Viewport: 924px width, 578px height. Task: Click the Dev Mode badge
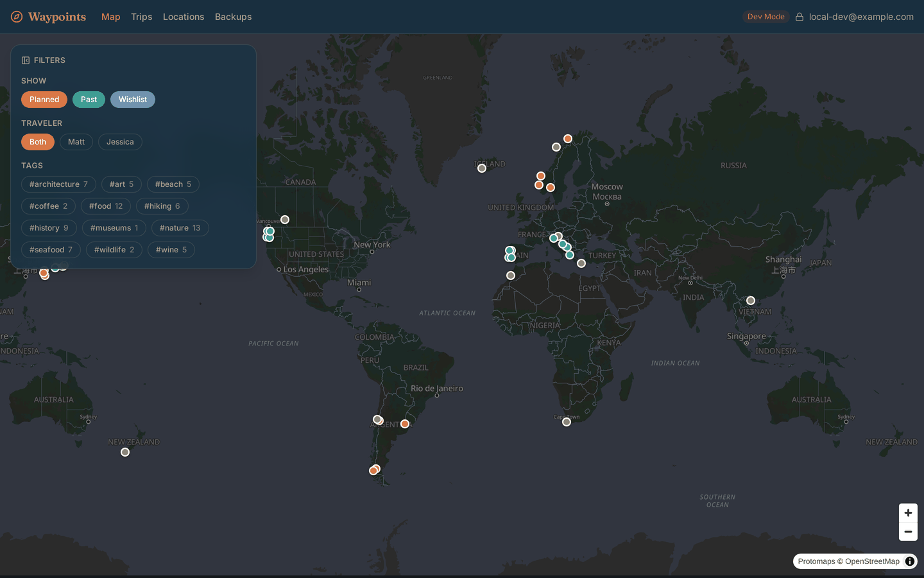[x=766, y=17]
